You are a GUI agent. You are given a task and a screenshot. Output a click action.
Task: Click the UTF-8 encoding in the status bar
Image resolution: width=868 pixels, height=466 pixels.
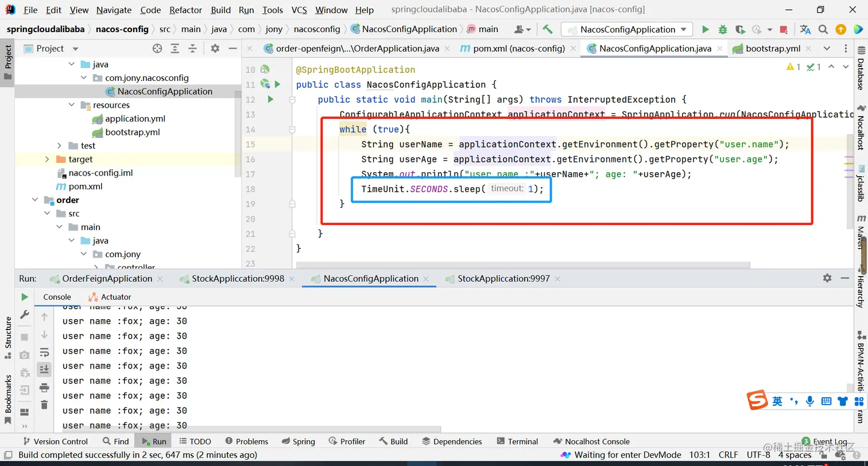[758, 455]
